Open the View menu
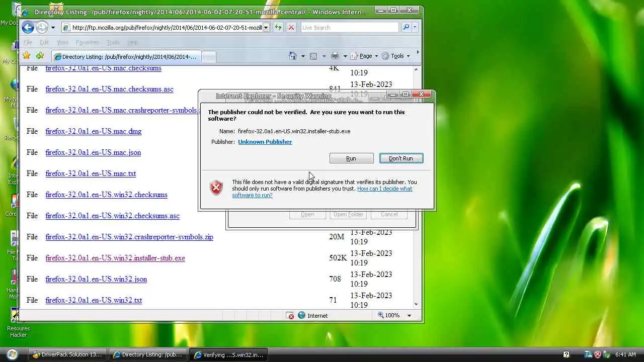 coord(62,42)
